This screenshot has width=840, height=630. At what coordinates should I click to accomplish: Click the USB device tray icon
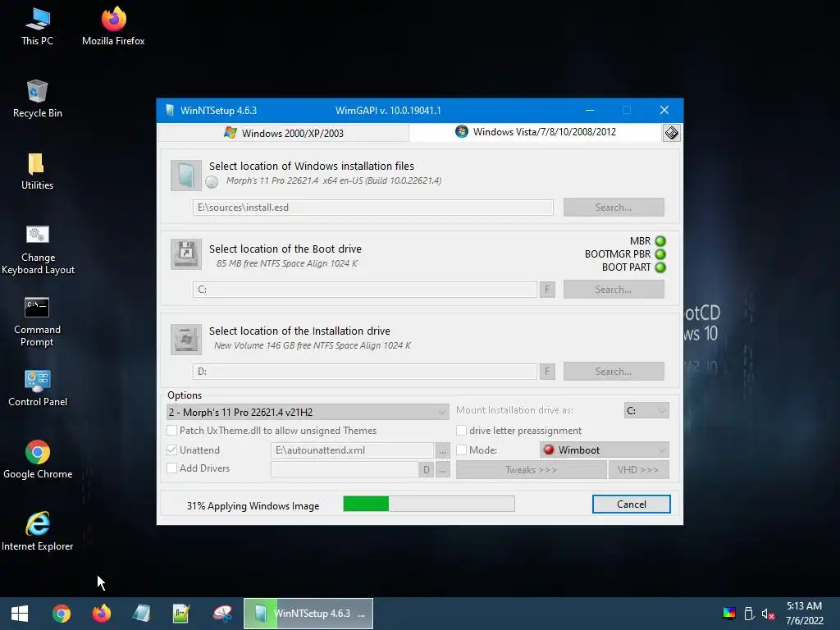point(749,614)
